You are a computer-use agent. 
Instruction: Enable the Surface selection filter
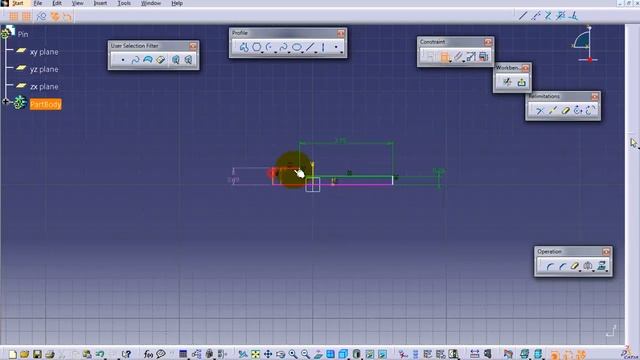click(148, 60)
